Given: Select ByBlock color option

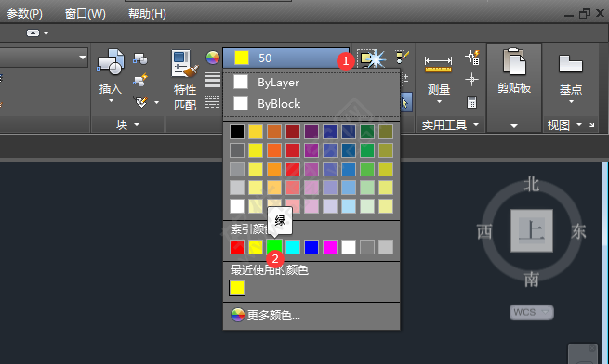Looking at the screenshot, I should pyautogui.click(x=311, y=104).
